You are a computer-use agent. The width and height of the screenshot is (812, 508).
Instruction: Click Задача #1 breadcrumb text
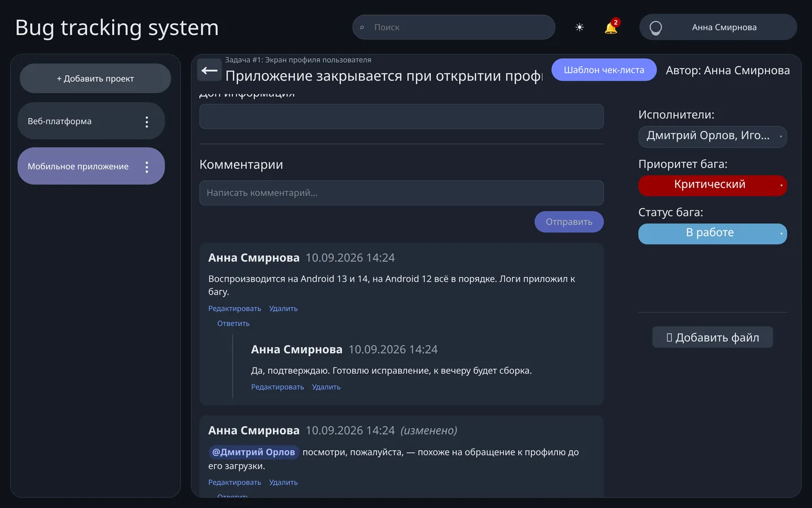pyautogui.click(x=298, y=60)
